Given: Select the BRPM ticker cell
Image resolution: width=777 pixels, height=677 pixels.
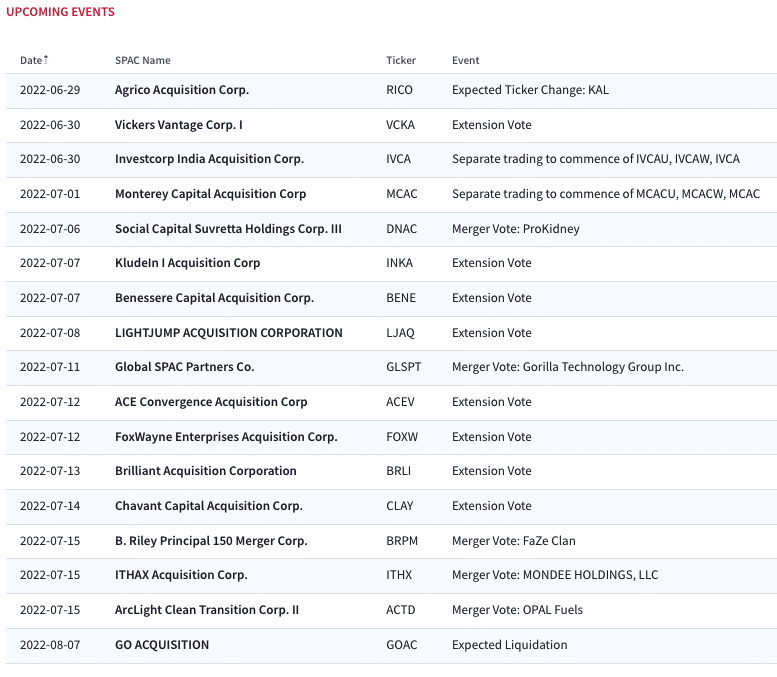Looking at the screenshot, I should pyautogui.click(x=402, y=541).
